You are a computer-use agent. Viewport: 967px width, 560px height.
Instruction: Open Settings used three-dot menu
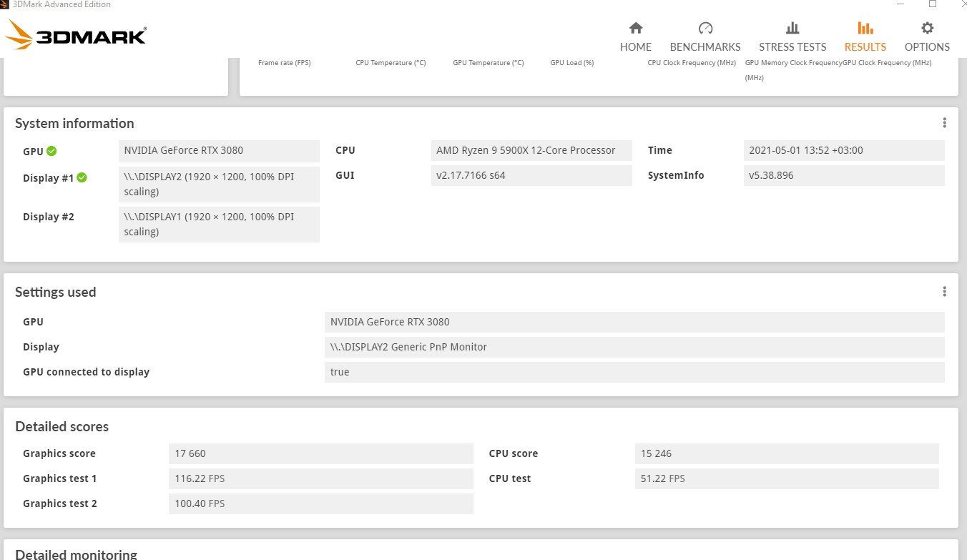point(944,292)
